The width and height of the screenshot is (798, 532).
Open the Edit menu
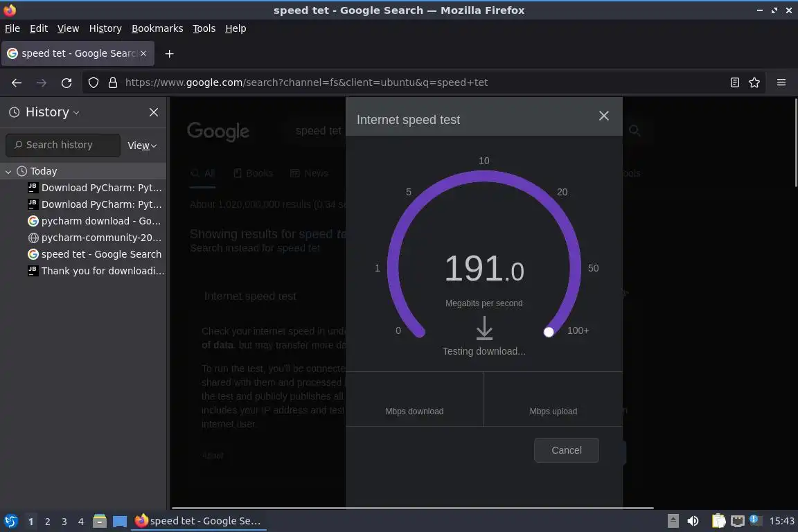(39, 28)
